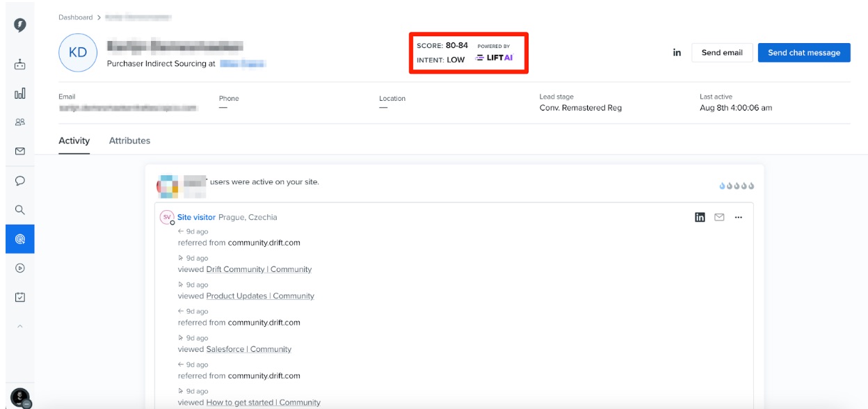868x409 pixels.
Task: Go back to Dashboard breadcrumb
Action: coord(75,17)
